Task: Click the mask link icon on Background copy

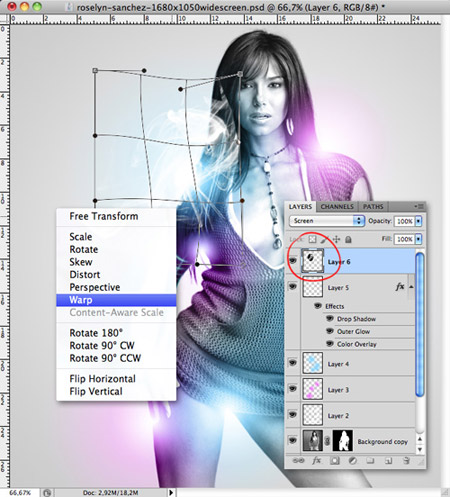Action: (x=327, y=441)
